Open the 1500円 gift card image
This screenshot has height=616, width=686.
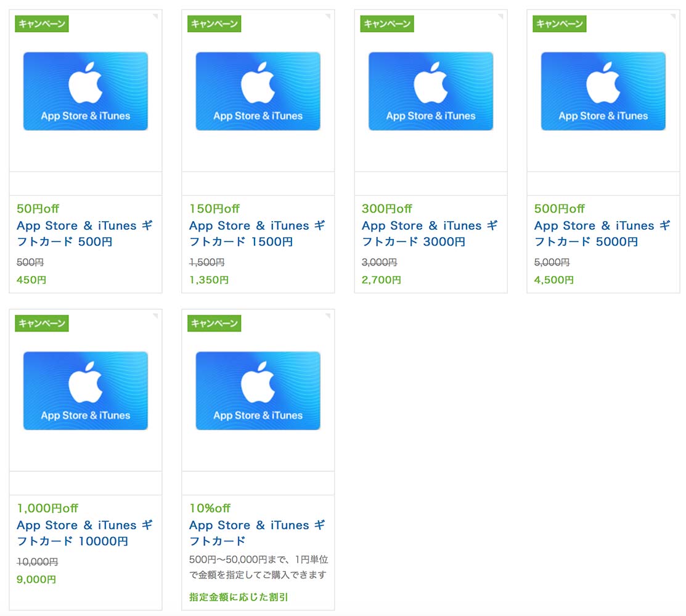(x=258, y=91)
